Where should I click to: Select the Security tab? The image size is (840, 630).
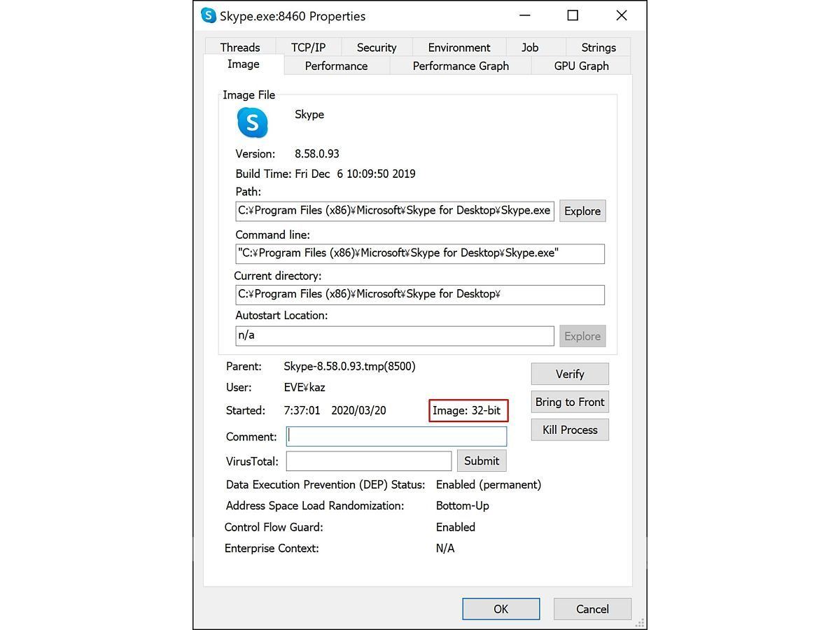click(377, 47)
